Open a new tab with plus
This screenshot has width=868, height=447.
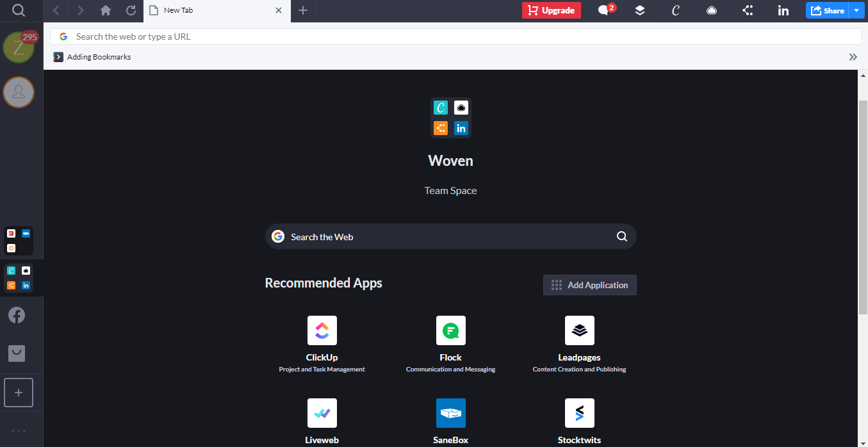[303, 10]
